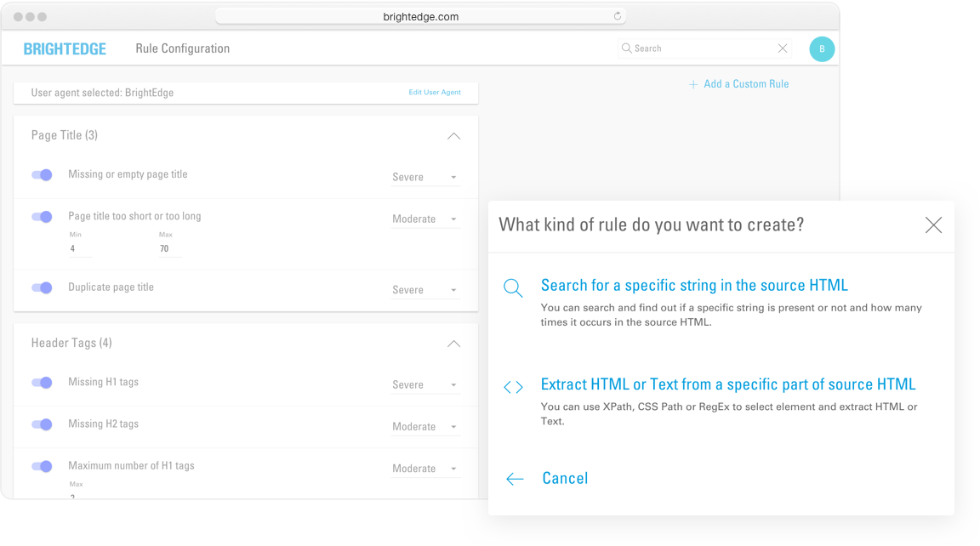The width and height of the screenshot is (980, 546).
Task: Click the magnifier icon in the search box
Action: click(627, 48)
